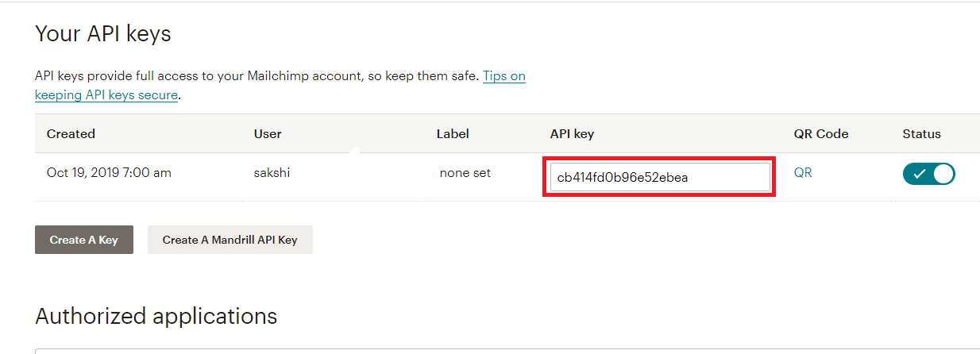Viewport: 980px width, 354px height.
Task: Click the white knob of the Status switch
Action: point(943,175)
